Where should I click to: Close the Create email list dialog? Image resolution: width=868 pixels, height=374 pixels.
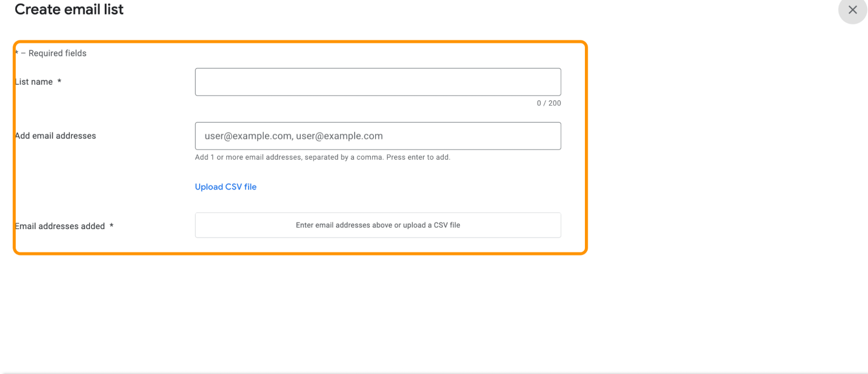pyautogui.click(x=852, y=10)
